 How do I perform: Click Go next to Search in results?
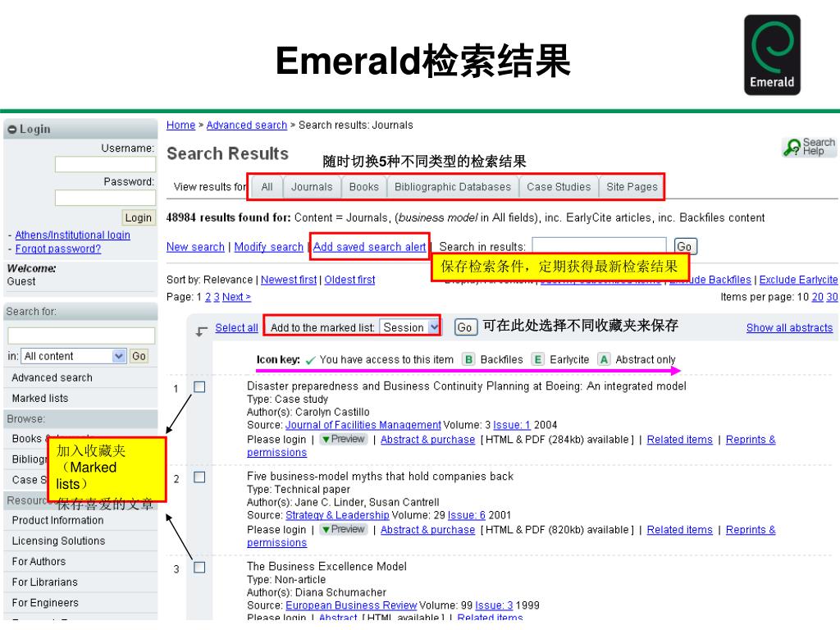click(x=685, y=246)
